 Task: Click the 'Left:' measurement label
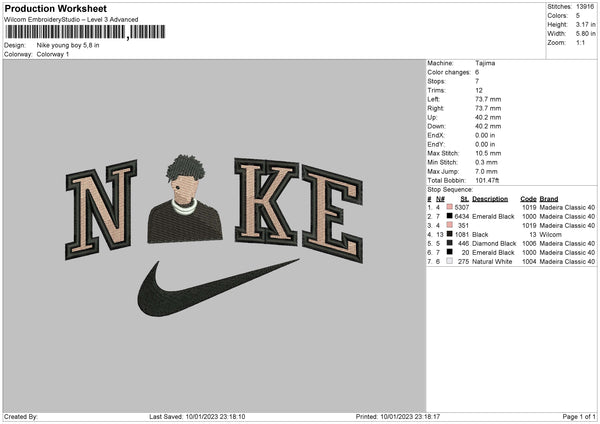coord(434,99)
